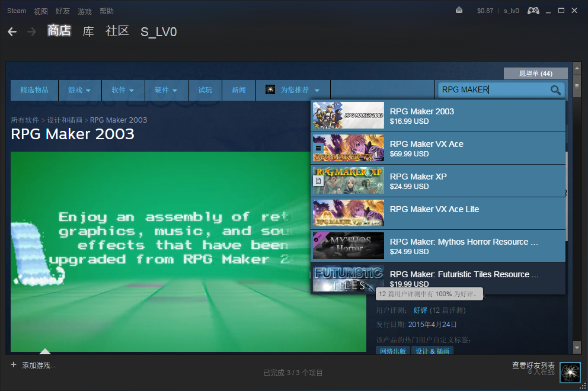Open the 视图 menu
588x391 pixels.
point(41,11)
